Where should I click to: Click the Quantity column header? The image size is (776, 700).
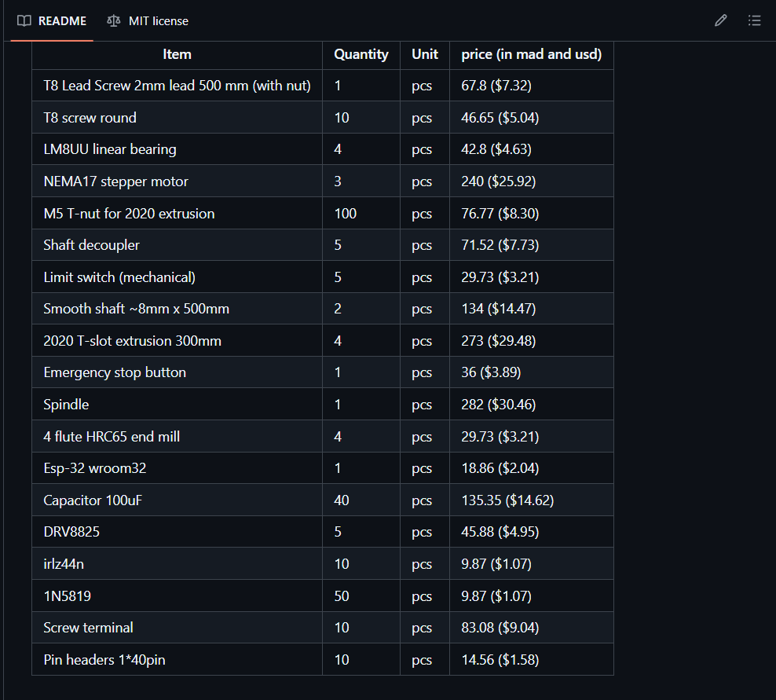coord(361,54)
